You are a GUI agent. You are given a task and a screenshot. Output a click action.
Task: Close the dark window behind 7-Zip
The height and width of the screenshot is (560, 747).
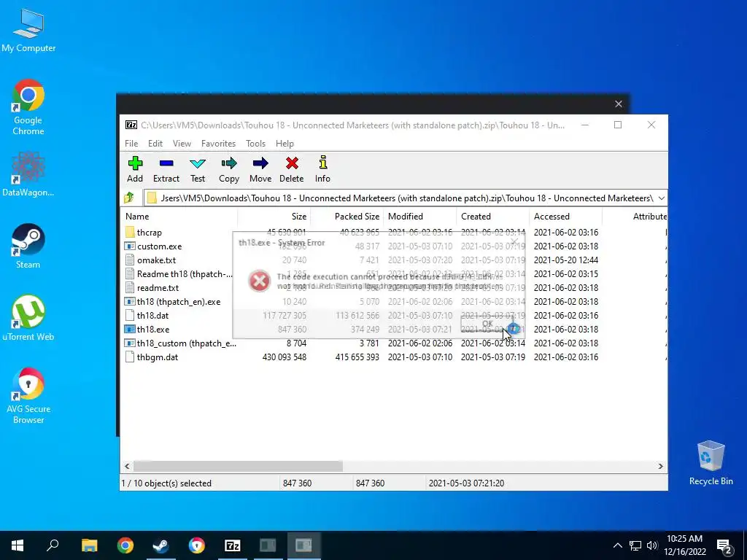pyautogui.click(x=619, y=104)
